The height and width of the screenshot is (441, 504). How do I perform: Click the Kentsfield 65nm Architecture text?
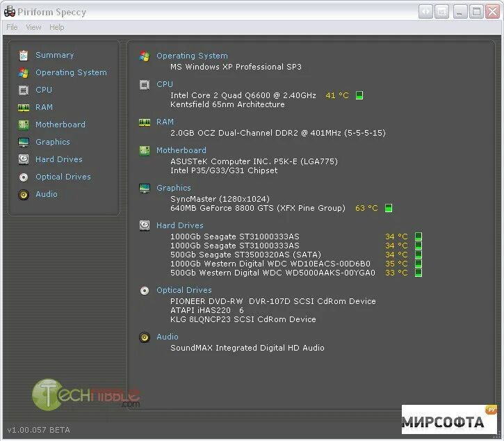(x=227, y=104)
